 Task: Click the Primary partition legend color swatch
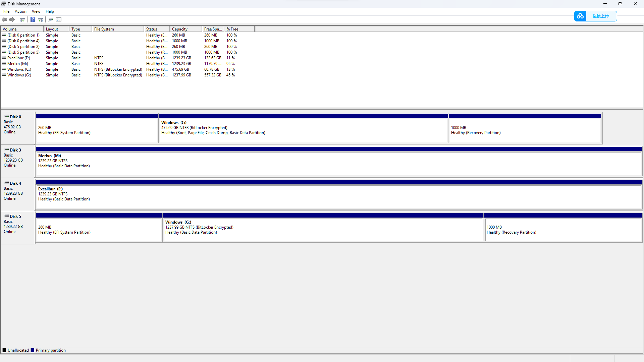pos(33,350)
